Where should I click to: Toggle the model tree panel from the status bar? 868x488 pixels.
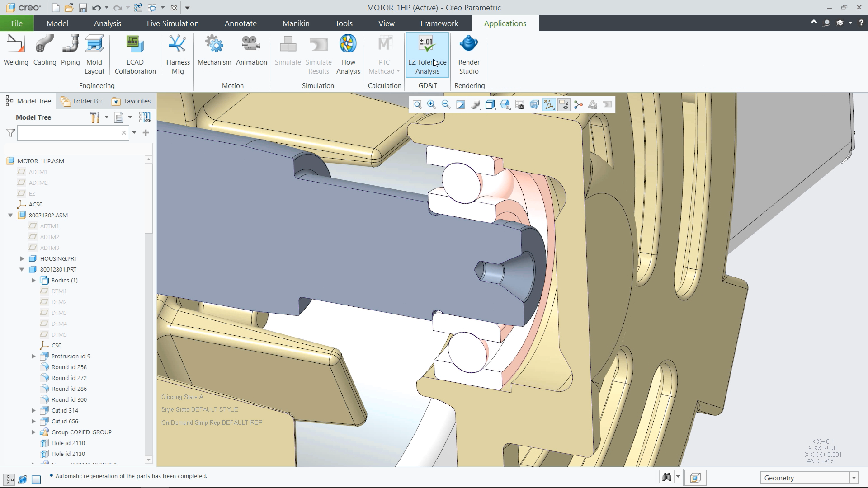tap(9, 479)
